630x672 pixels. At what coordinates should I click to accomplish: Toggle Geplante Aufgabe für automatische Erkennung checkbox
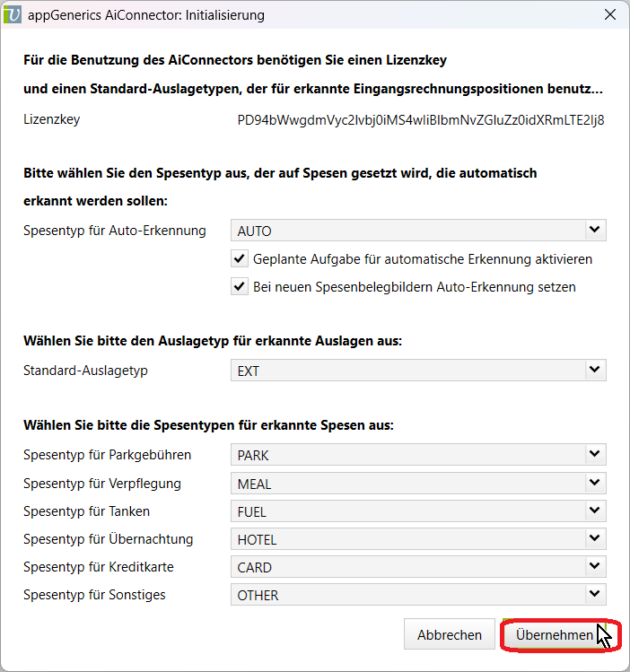(240, 259)
